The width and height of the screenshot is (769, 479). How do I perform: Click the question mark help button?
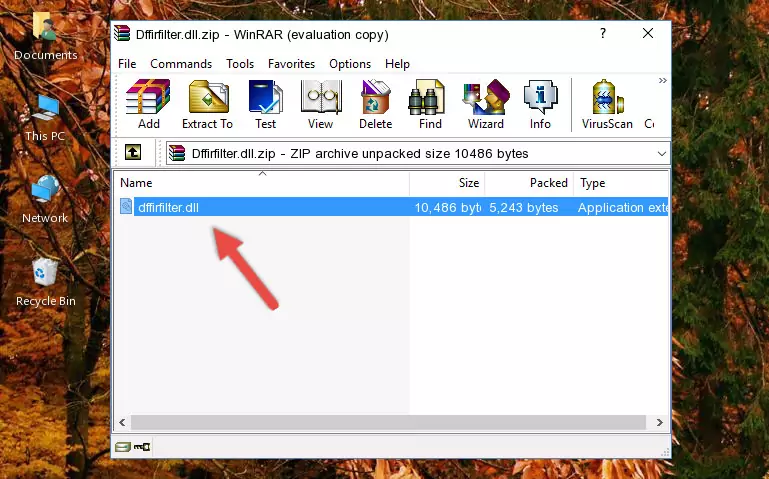603,33
